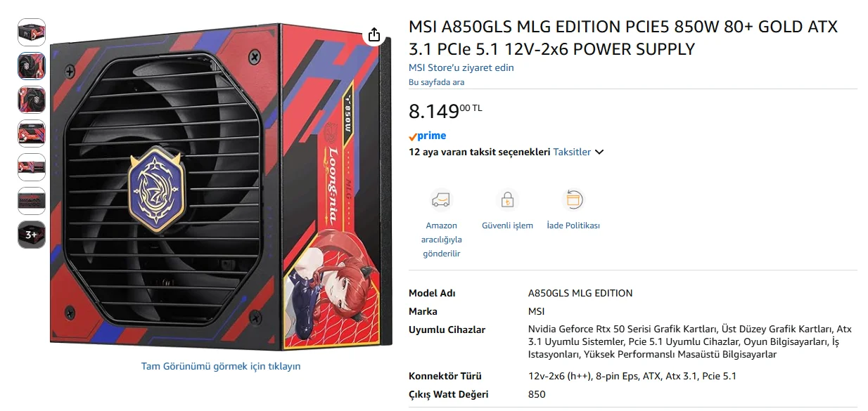Open the Taksitler chevron arrow

(x=599, y=152)
